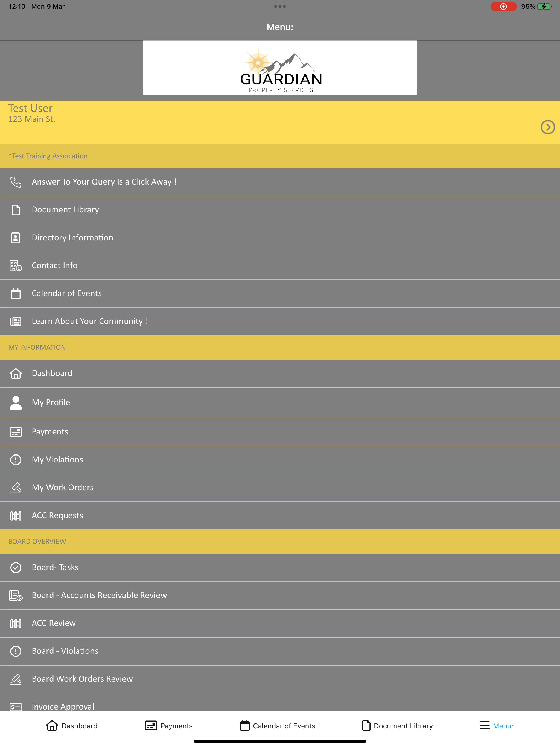Go to Dashboard under My Information
This screenshot has width=560, height=747.
(x=280, y=373)
